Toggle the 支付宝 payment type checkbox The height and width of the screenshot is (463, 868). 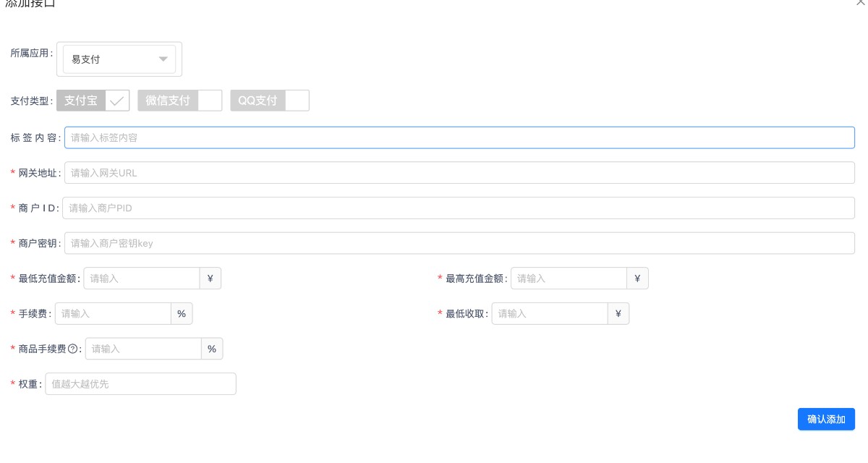(x=93, y=101)
